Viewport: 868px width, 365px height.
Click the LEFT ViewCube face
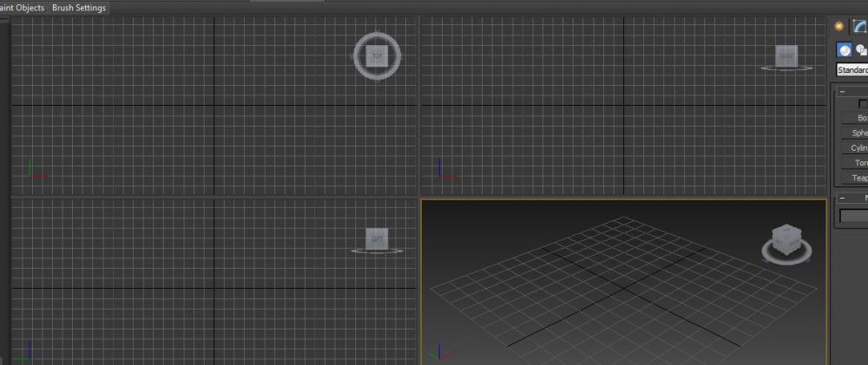[377, 238]
